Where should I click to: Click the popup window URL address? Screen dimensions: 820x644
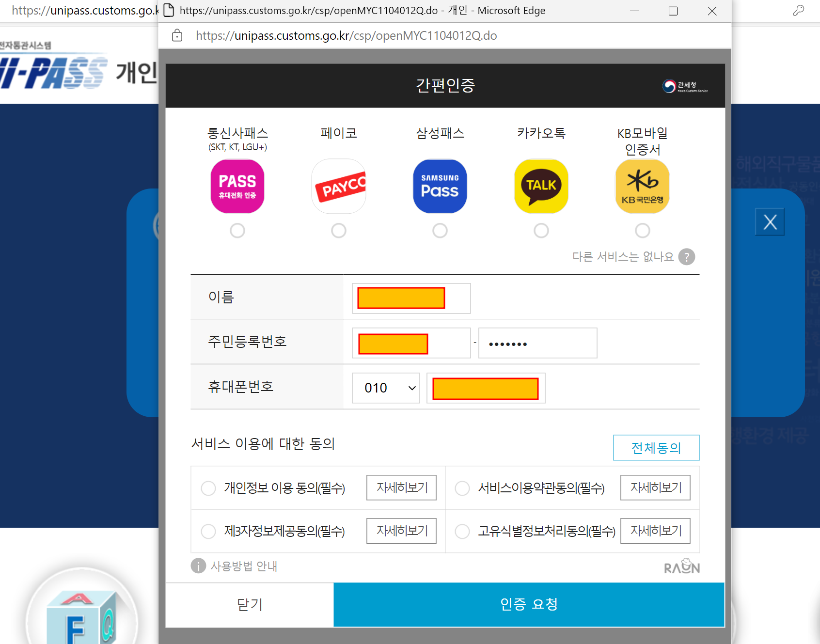[347, 35]
